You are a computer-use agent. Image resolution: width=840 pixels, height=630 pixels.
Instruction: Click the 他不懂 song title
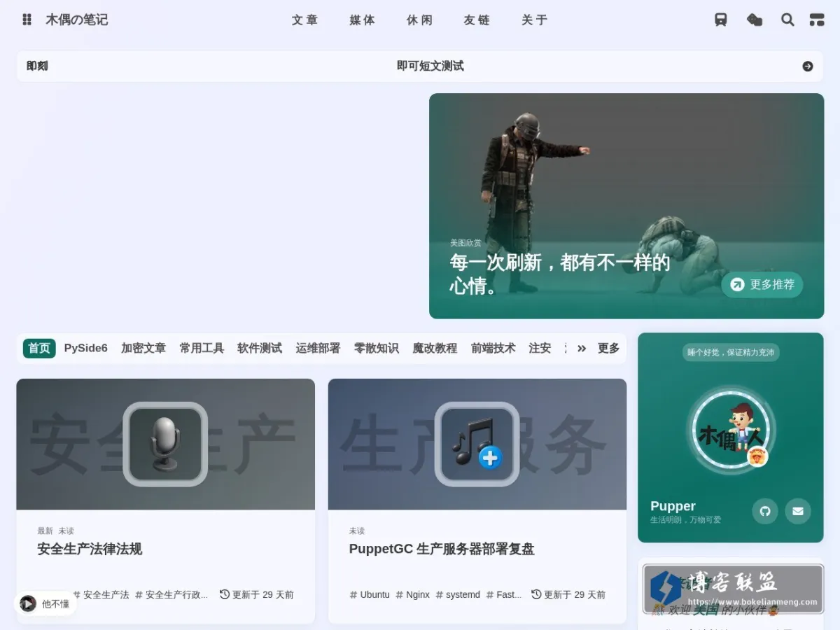tap(55, 603)
